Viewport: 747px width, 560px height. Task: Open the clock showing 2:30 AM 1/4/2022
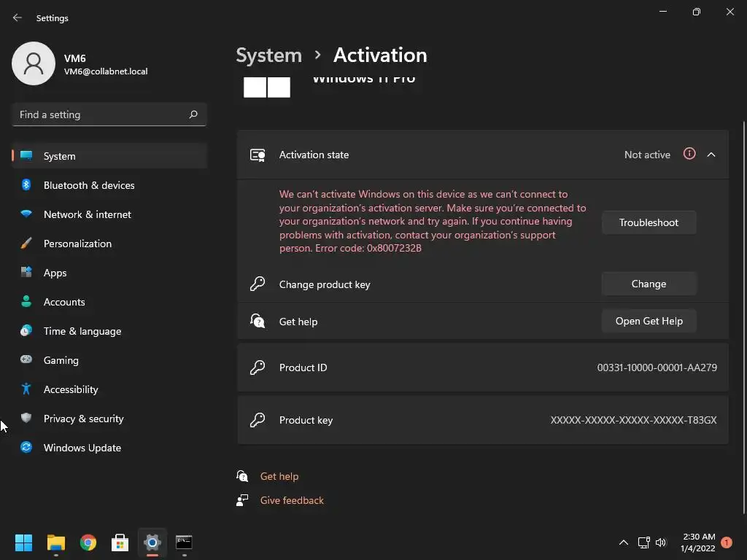(x=697, y=542)
